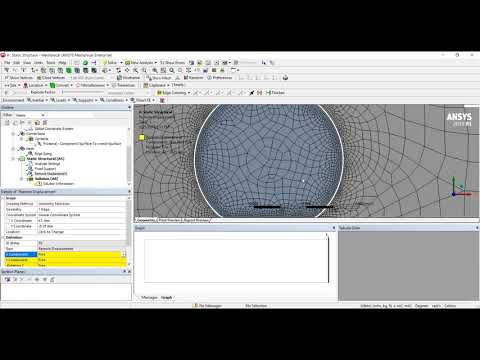Open the View menu
This screenshot has width=480, height=360.
(27, 63)
